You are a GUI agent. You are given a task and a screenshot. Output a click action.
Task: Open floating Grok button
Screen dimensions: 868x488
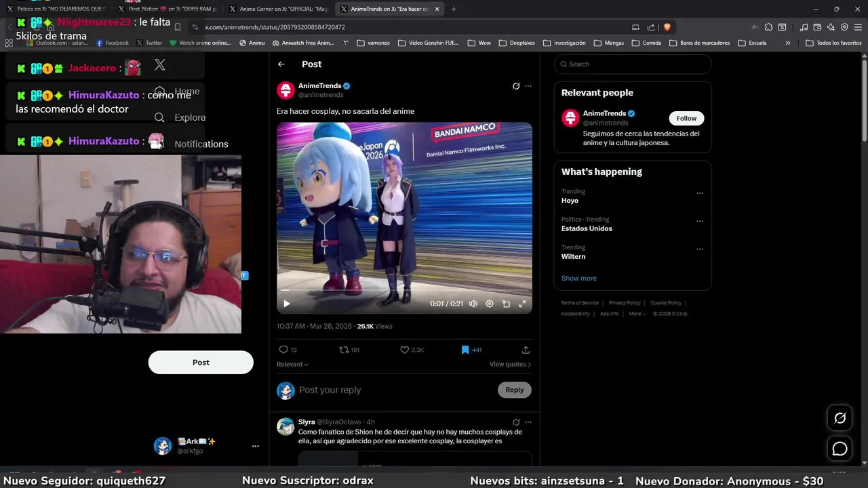[x=840, y=418]
